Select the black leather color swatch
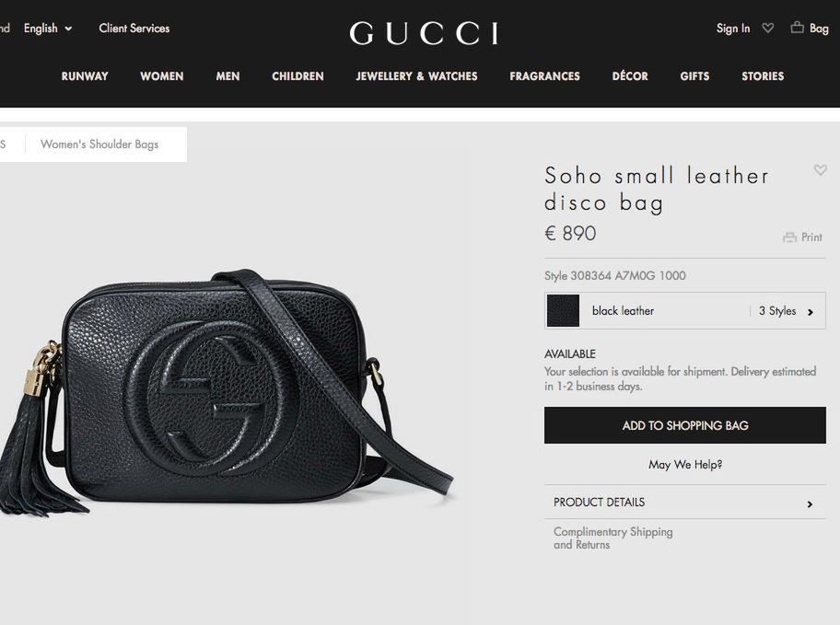Image resolution: width=840 pixels, height=625 pixels. 563,310
